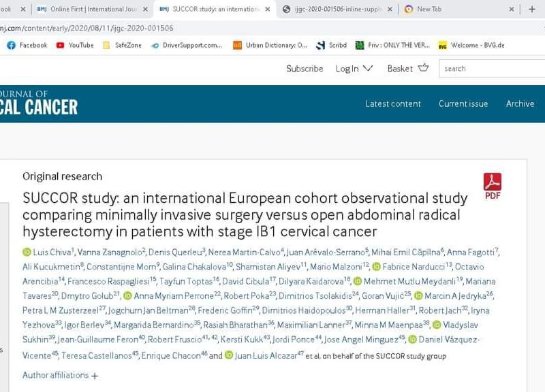Open the Basket cart icon
The width and height of the screenshot is (545, 392).
(x=423, y=68)
